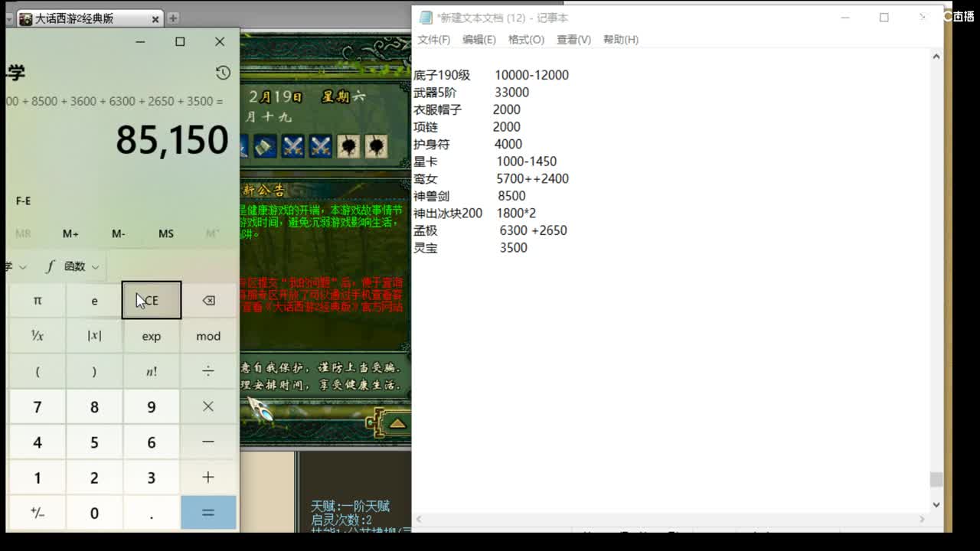Click the digit 6 key
The width and height of the screenshot is (980, 551).
pos(152,442)
